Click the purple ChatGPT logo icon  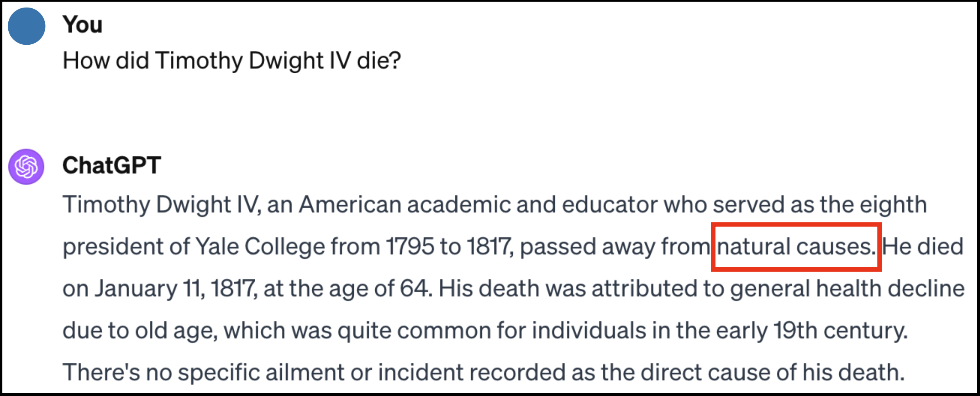[x=27, y=166]
